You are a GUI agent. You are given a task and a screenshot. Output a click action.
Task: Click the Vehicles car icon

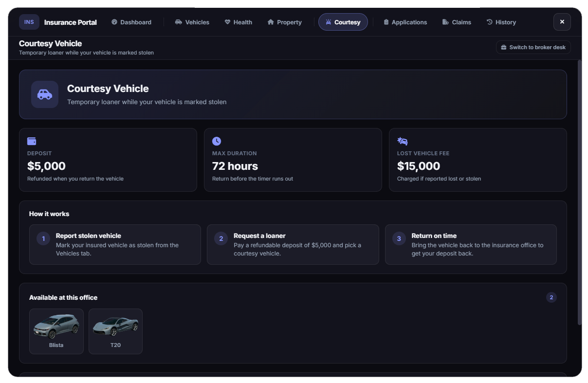179,22
